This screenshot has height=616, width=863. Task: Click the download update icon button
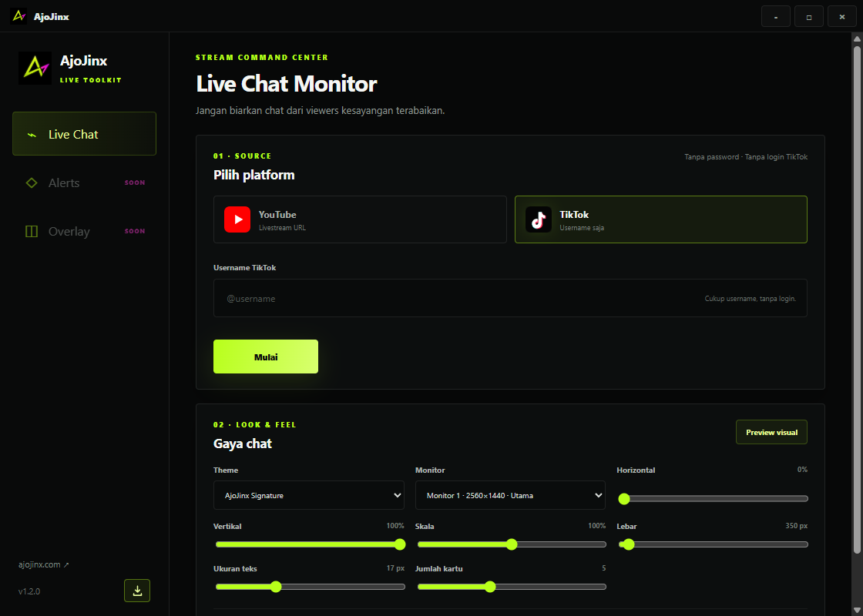(137, 591)
